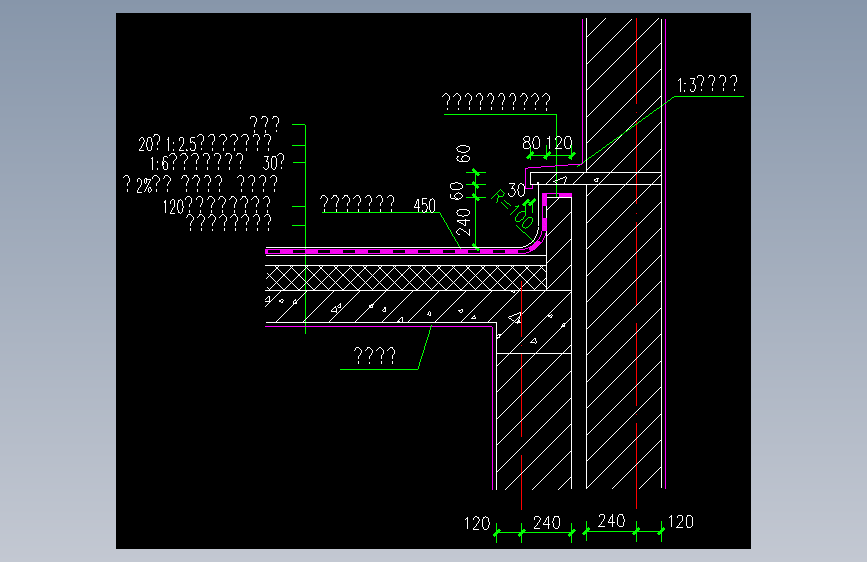Select the "R=100" radius dimension text
The image size is (867, 562).
[513, 209]
